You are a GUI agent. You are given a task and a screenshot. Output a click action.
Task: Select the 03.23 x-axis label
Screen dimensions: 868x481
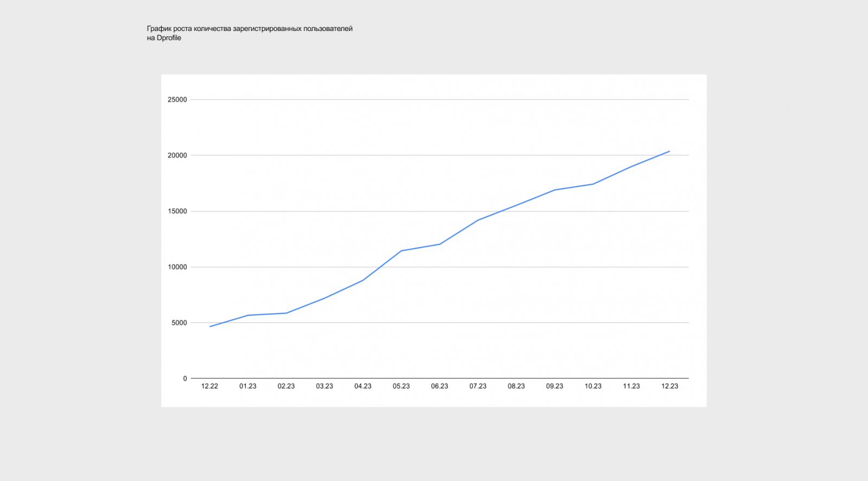(324, 386)
